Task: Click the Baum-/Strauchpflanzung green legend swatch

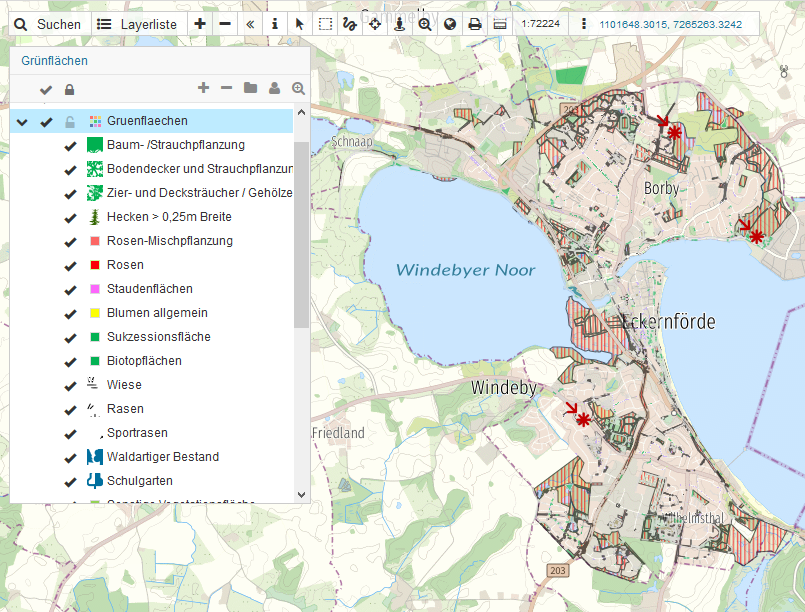Action: [95, 145]
